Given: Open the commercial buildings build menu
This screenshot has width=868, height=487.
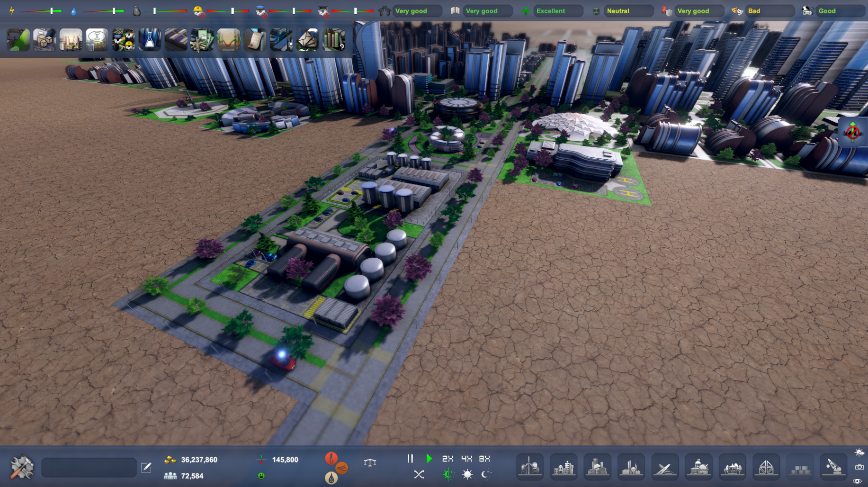Looking at the screenshot, I should point(597,467).
